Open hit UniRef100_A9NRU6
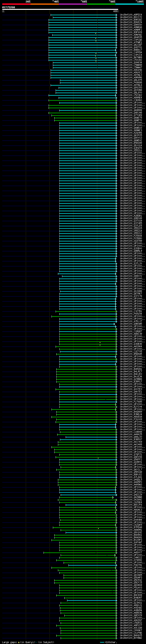 tap(131, 27)
